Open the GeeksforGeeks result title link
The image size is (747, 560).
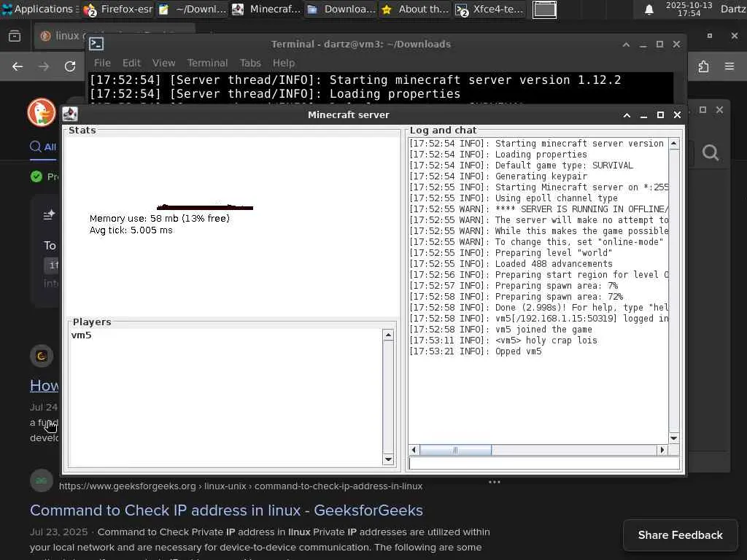[x=226, y=510]
